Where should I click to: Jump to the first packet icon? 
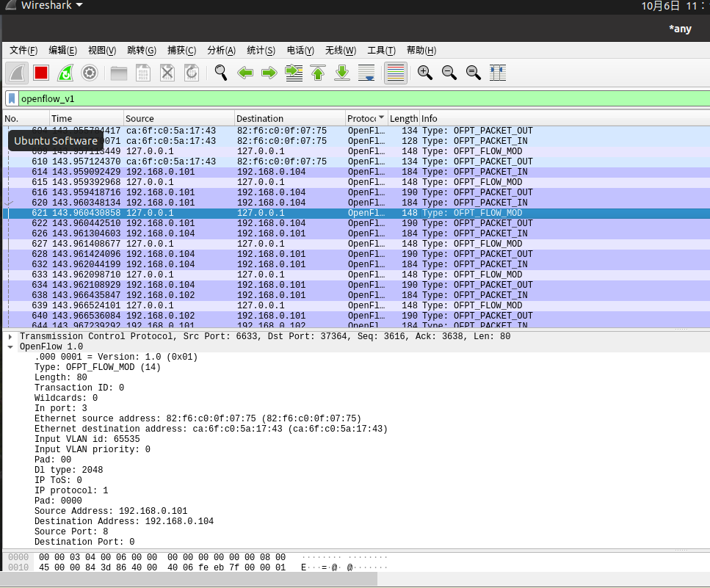click(318, 73)
